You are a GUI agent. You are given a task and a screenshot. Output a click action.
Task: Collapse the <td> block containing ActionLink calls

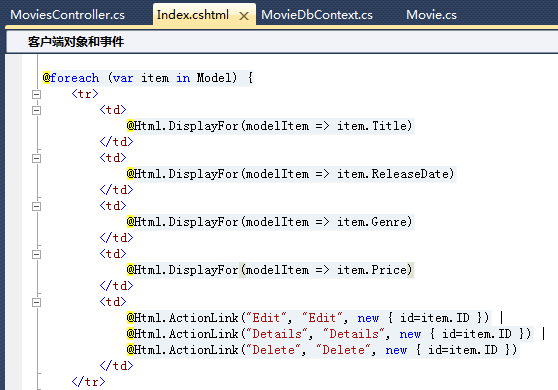click(x=36, y=302)
